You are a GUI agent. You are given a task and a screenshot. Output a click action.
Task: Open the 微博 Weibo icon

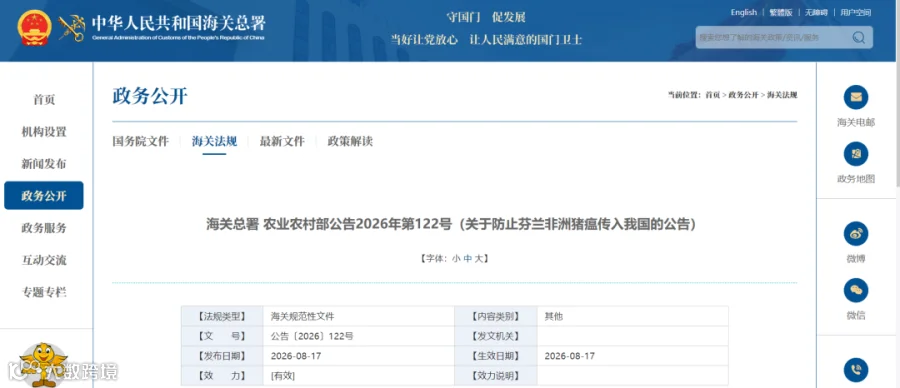tap(856, 234)
